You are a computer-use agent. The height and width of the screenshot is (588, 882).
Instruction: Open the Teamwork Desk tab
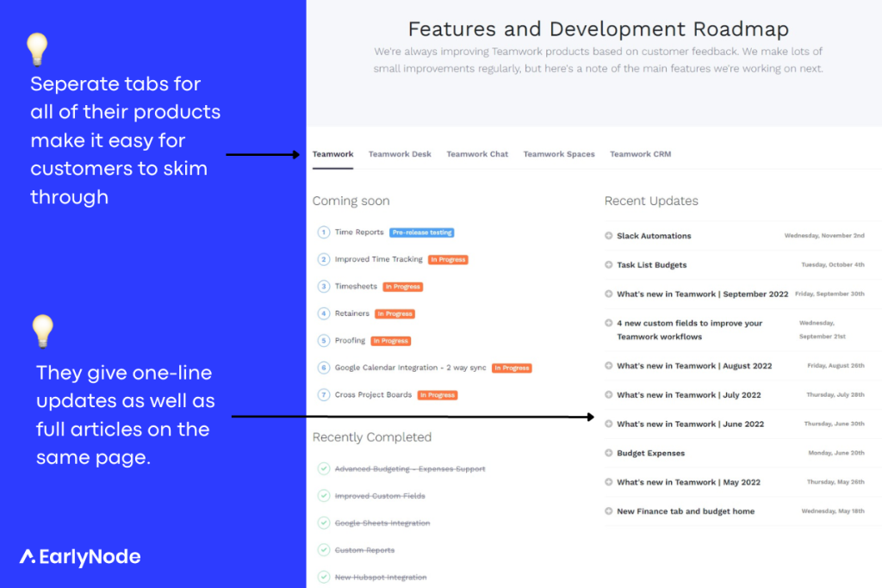click(x=400, y=154)
